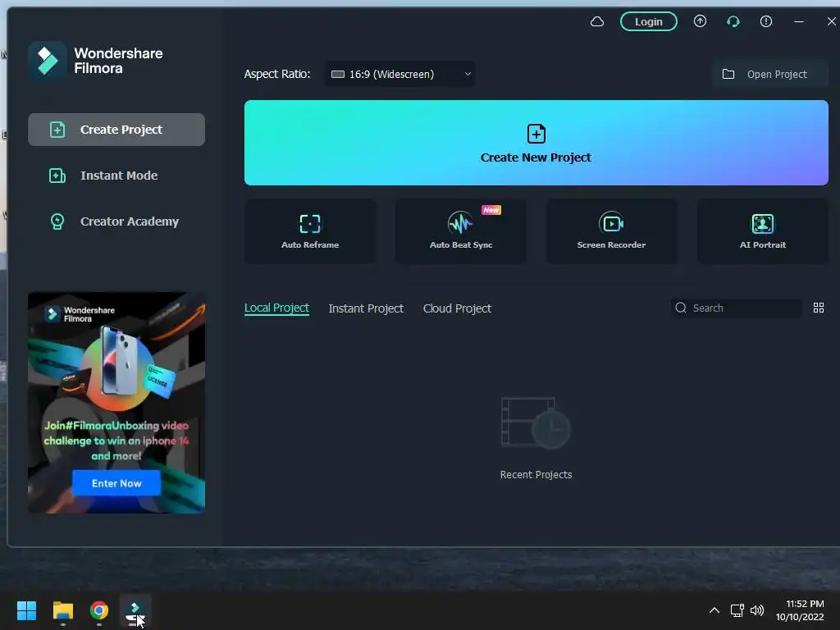Launch the Auto Reframe tool
Viewport: 840px width, 630px height.
(309, 231)
